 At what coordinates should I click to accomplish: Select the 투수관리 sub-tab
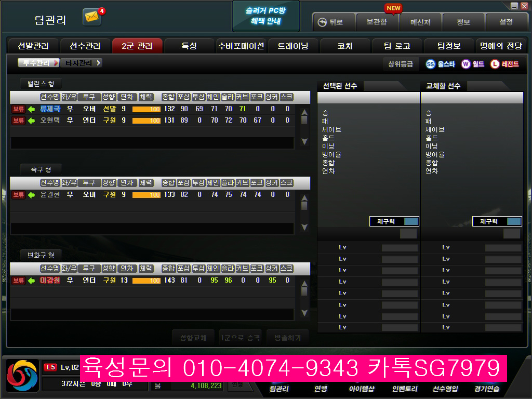(x=38, y=63)
